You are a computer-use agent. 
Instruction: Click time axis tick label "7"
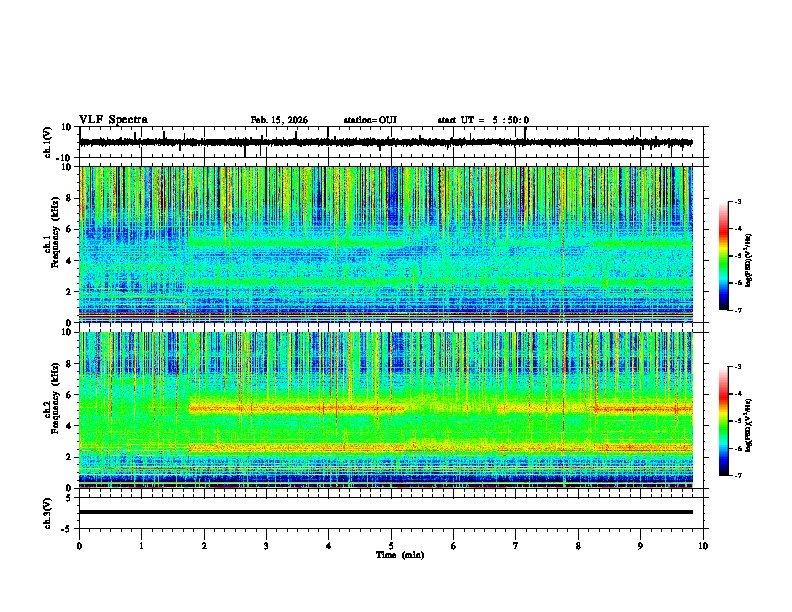(516, 546)
